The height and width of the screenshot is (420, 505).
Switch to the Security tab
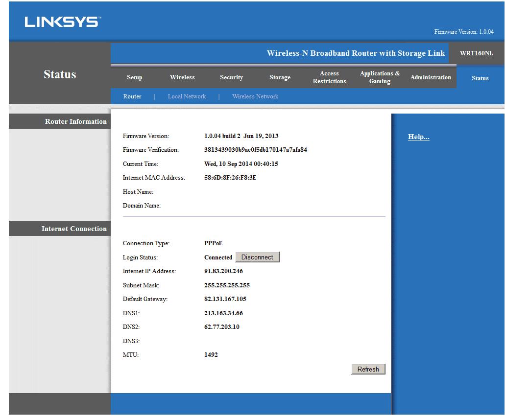click(x=231, y=77)
